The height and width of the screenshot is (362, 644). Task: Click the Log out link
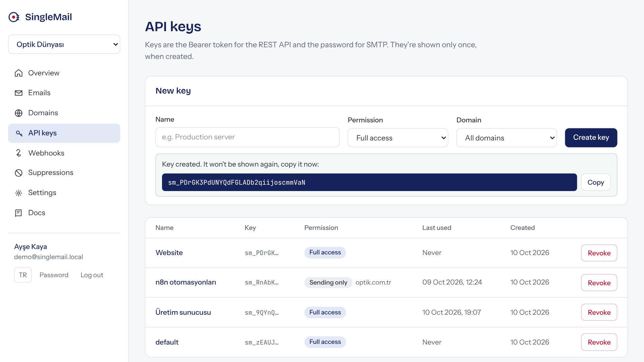[92, 275]
